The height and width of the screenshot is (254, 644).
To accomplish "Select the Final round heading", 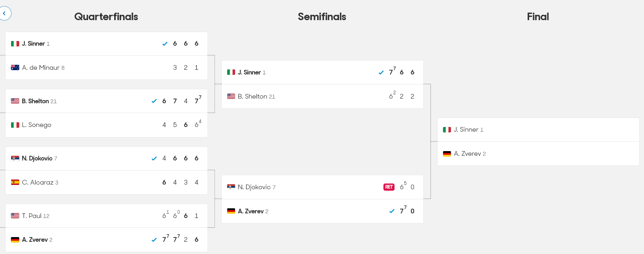I will (x=538, y=17).
